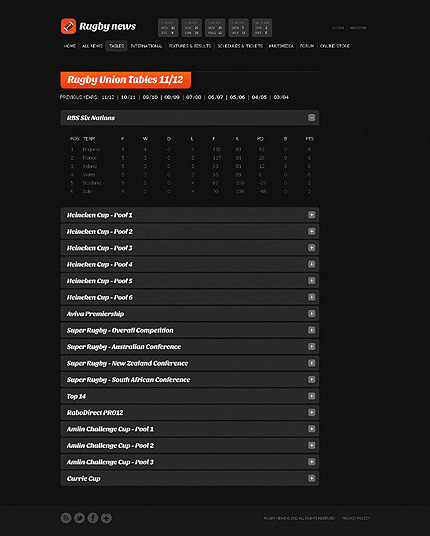This screenshot has width=430, height=536.
Task: Expand Super Rugby - South African Conference
Action: [311, 379]
